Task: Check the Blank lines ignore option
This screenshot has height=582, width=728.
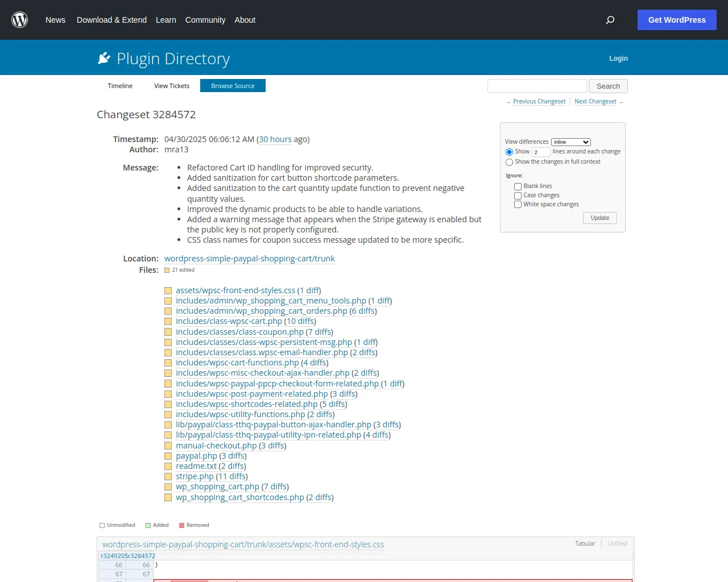Action: tap(518, 186)
